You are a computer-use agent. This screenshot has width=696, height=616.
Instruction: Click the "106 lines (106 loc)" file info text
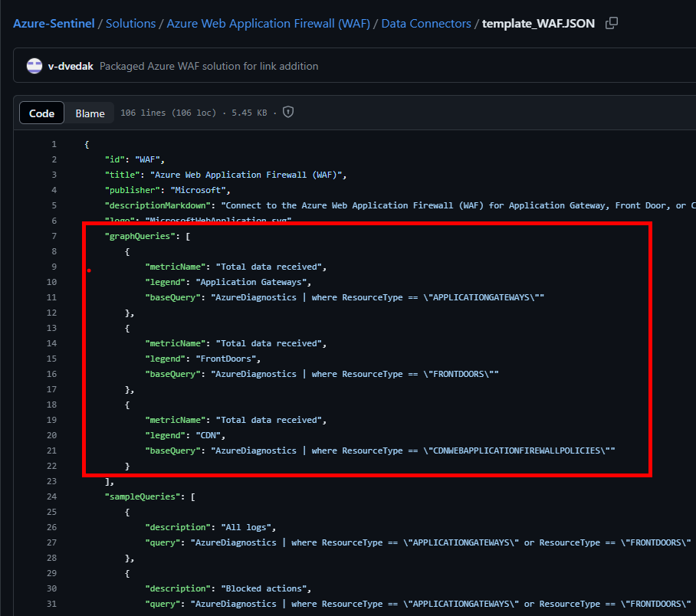pos(168,113)
